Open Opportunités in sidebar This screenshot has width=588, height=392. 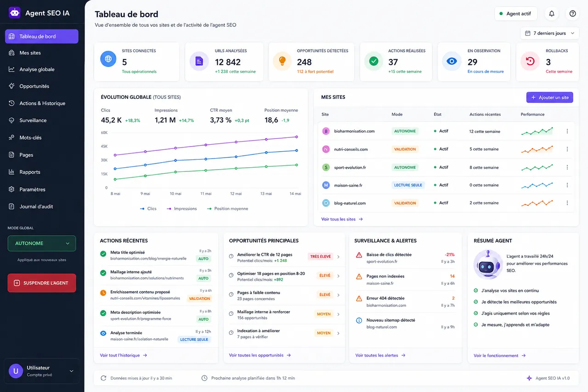pos(42,86)
